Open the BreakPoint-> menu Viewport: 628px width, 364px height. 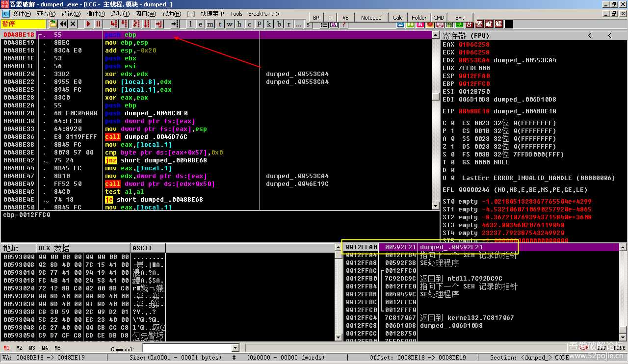[264, 14]
